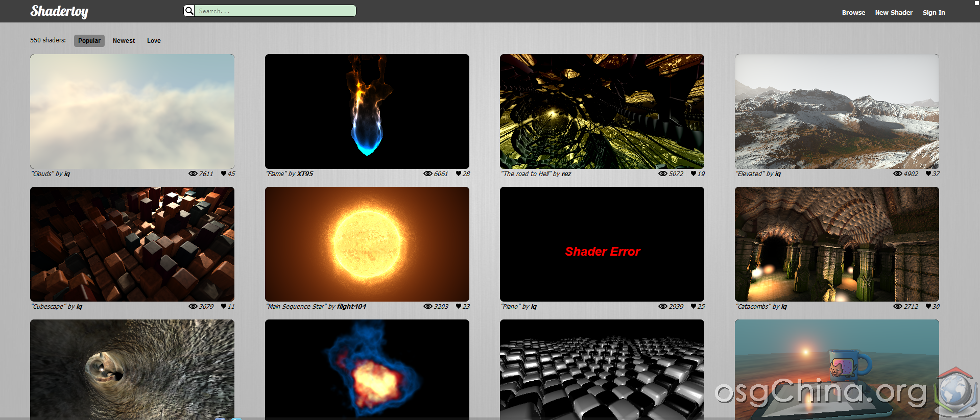The width and height of the screenshot is (980, 420).
Task: Click the eye icon under Piano
Action: pyautogui.click(x=663, y=306)
